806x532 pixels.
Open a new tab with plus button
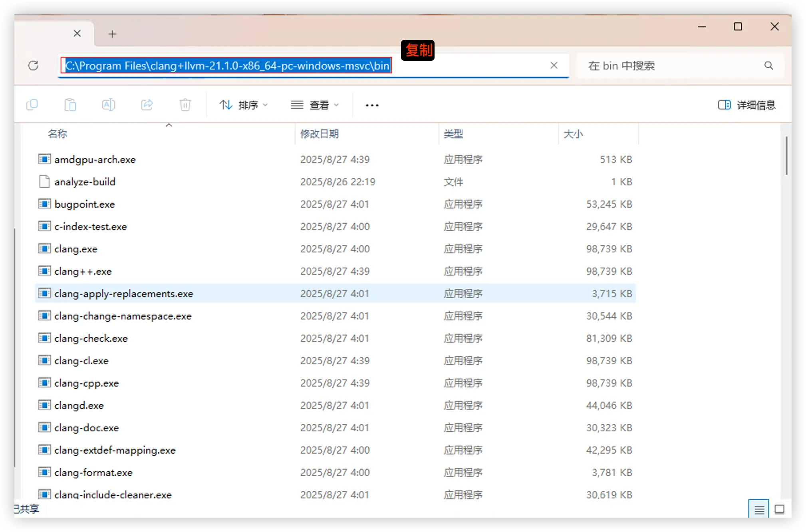(x=112, y=34)
